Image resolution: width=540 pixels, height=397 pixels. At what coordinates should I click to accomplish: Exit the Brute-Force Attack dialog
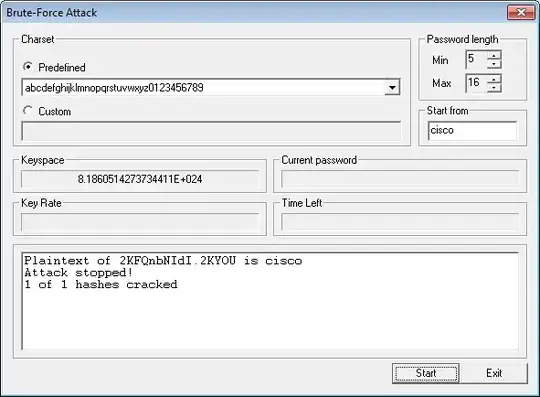click(494, 373)
